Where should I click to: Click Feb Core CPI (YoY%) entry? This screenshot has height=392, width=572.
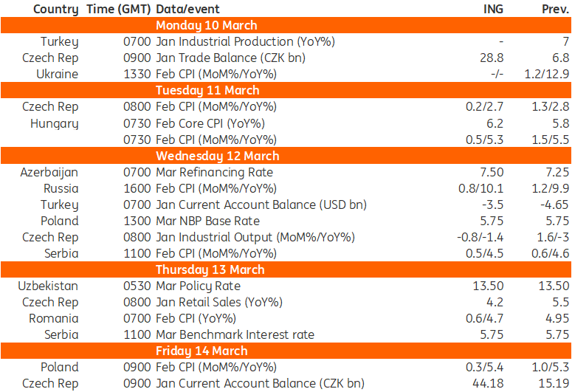pos(210,123)
